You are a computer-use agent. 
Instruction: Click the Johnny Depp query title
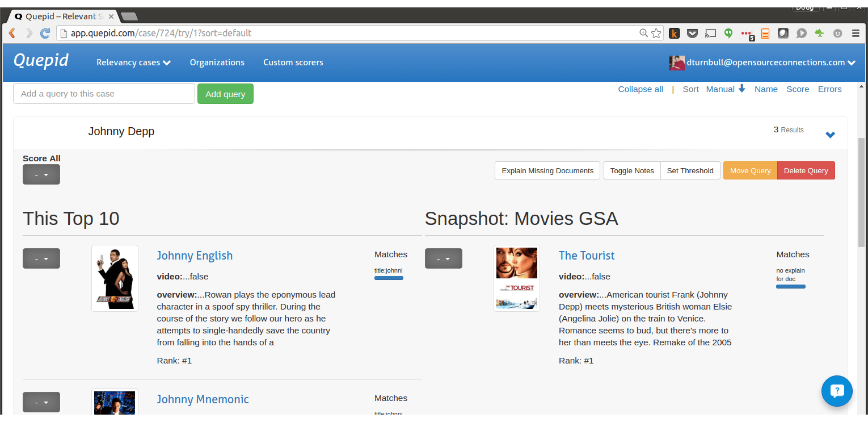121,132
